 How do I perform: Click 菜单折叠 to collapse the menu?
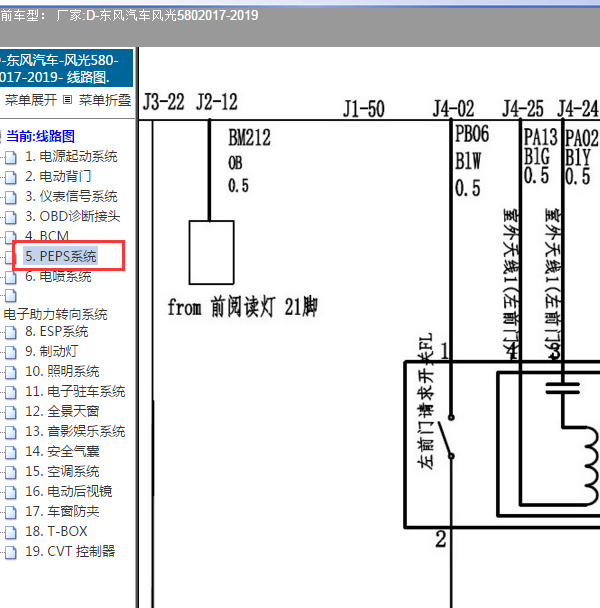pyautogui.click(x=105, y=100)
